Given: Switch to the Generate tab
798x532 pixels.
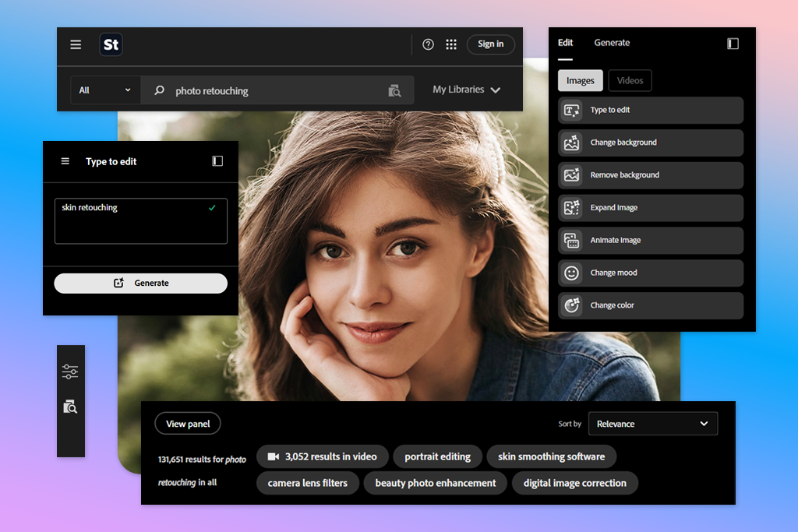Looking at the screenshot, I should (612, 43).
